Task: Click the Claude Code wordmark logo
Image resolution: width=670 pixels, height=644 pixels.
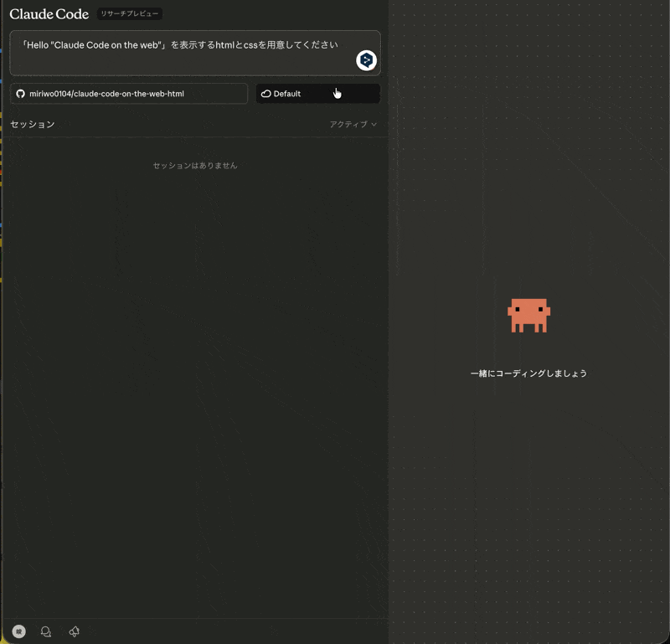Action: tap(49, 13)
